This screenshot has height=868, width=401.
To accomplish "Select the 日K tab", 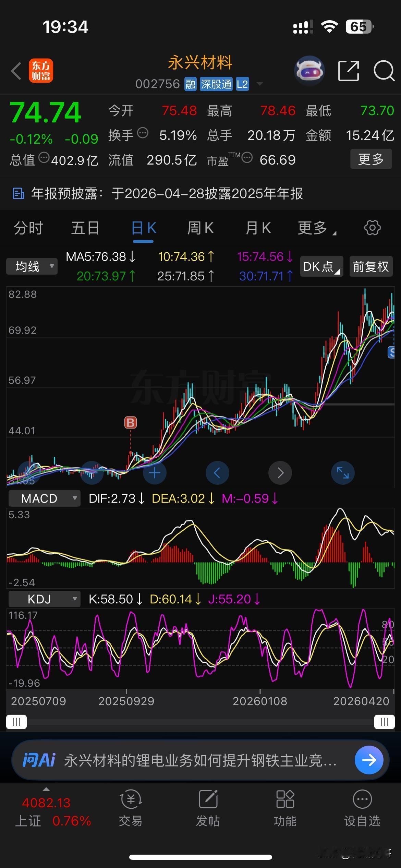I will 144,228.
